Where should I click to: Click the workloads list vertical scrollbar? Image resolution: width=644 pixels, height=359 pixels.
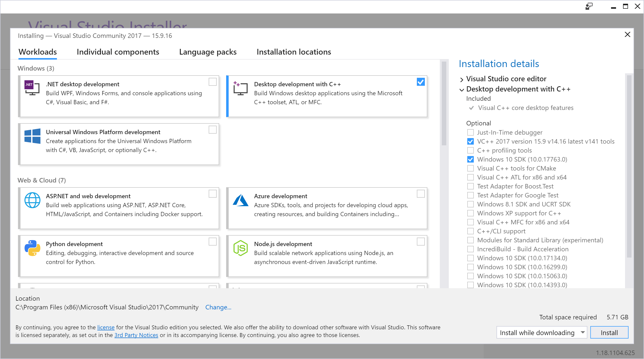444,103
